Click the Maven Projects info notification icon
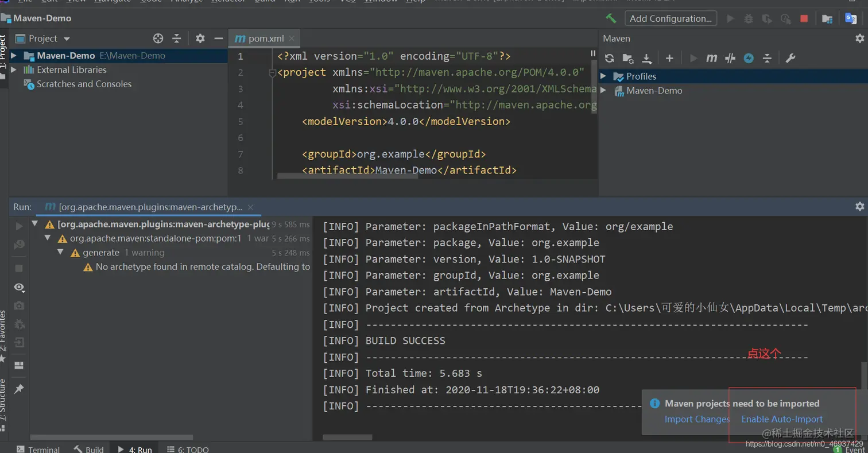The width and height of the screenshot is (868, 453). [654, 404]
